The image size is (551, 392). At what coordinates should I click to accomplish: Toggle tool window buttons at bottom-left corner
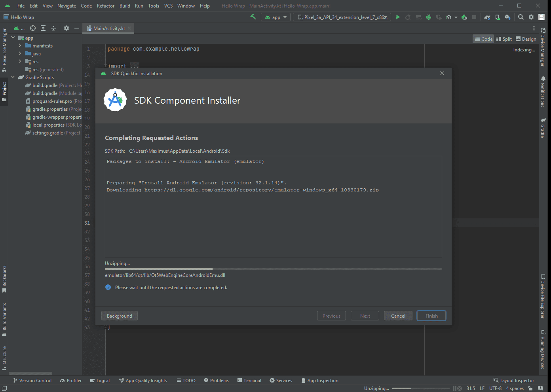(x=4, y=388)
